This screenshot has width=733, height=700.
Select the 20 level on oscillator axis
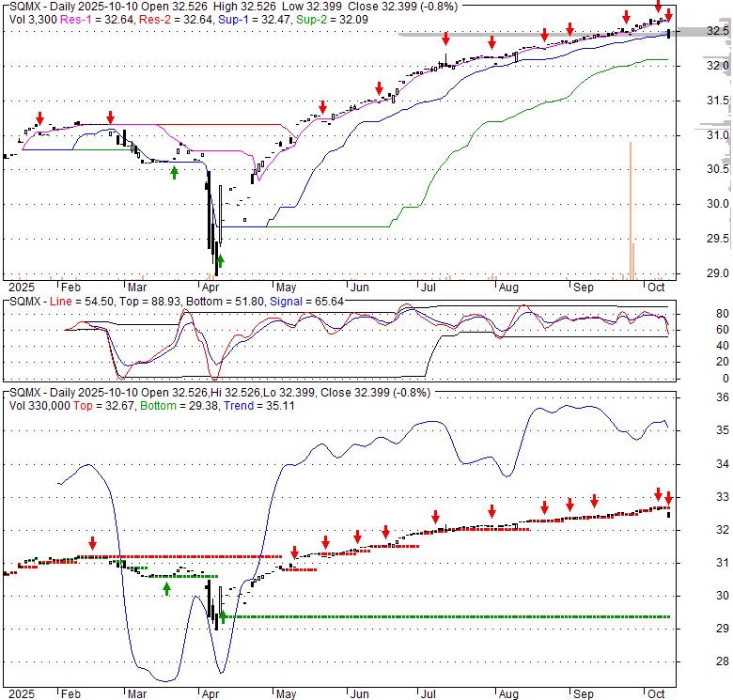[723, 362]
